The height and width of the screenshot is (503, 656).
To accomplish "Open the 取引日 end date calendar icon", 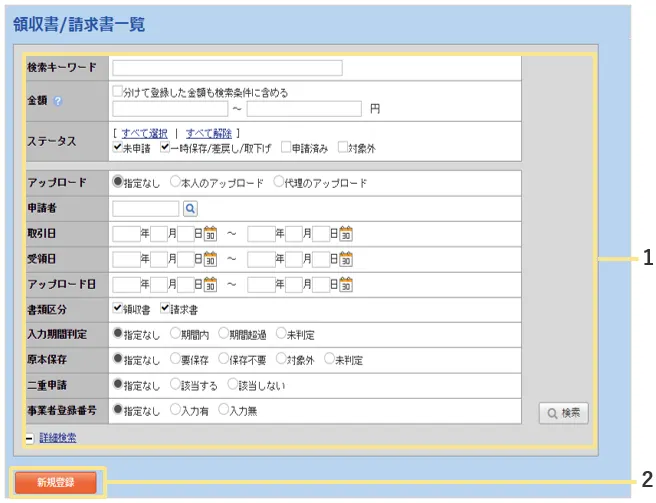I will pyautogui.click(x=346, y=234).
